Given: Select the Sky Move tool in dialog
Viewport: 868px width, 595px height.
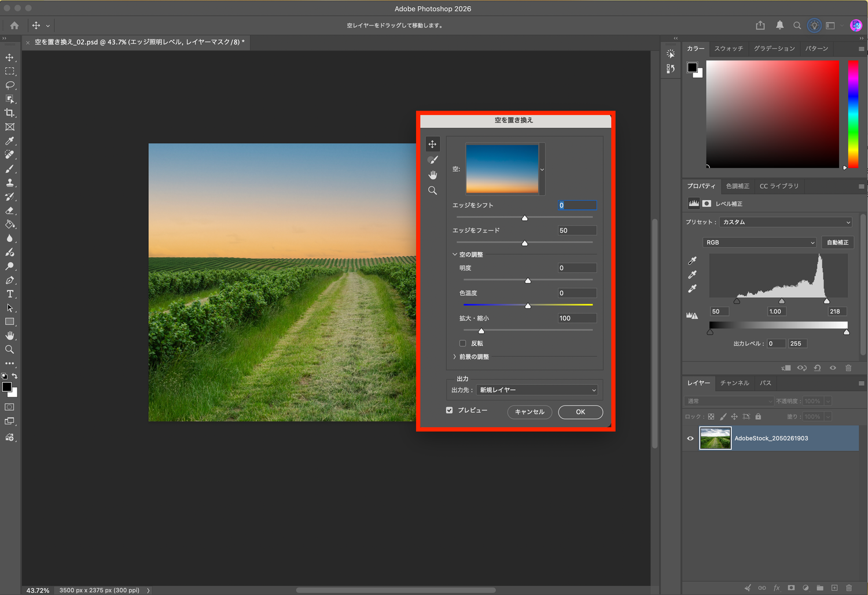Looking at the screenshot, I should click(x=432, y=144).
